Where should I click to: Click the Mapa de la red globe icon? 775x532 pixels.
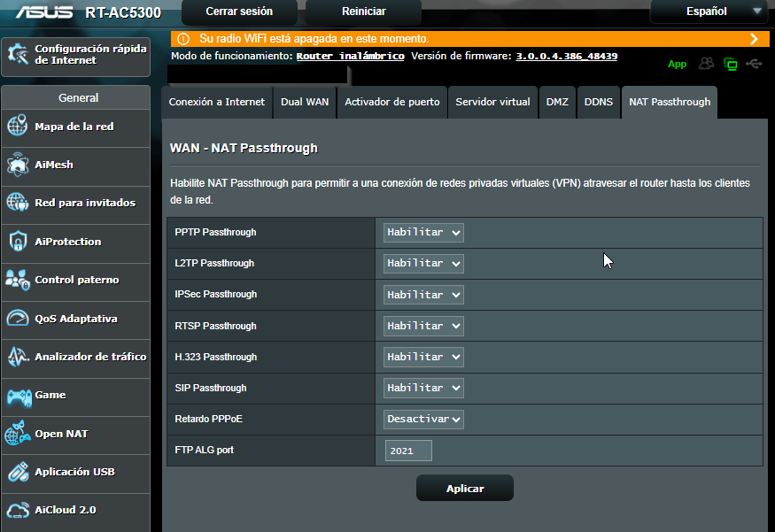[18, 127]
